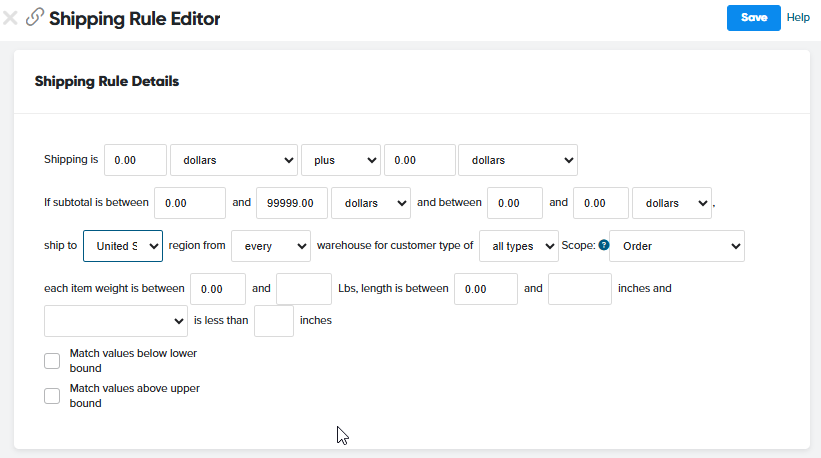821x458 pixels.
Task: Open the 'all types' customer type dropdown
Action: 519,246
